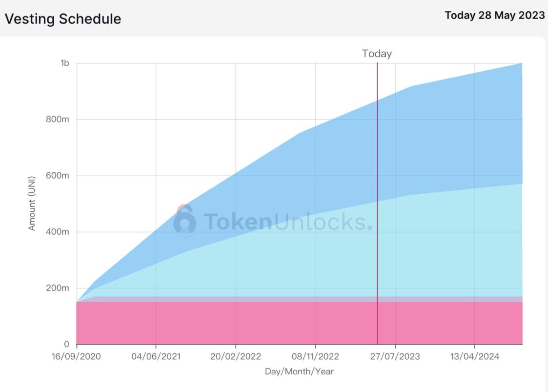This screenshot has width=548, height=392.
Task: Click the "Day/Month/Year" axis title
Action: click(299, 371)
